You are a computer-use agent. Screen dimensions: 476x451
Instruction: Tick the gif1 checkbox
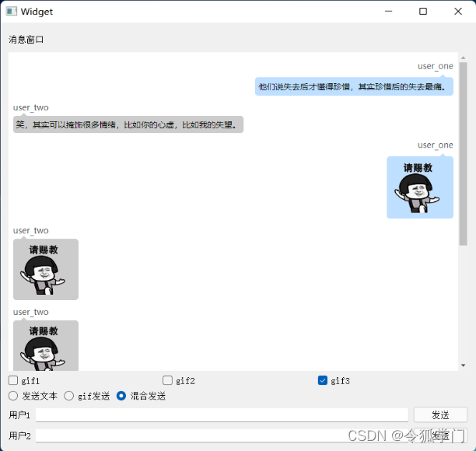(x=13, y=380)
